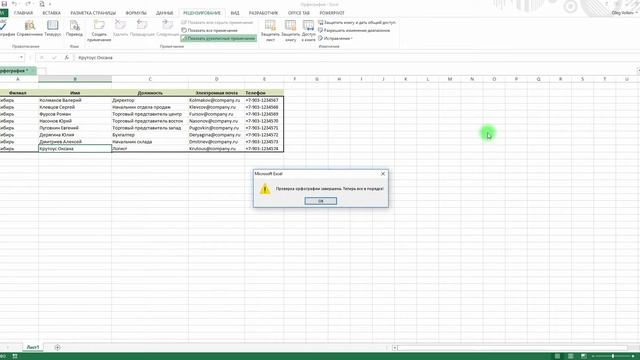Open the Исправления dropdown

point(336,38)
